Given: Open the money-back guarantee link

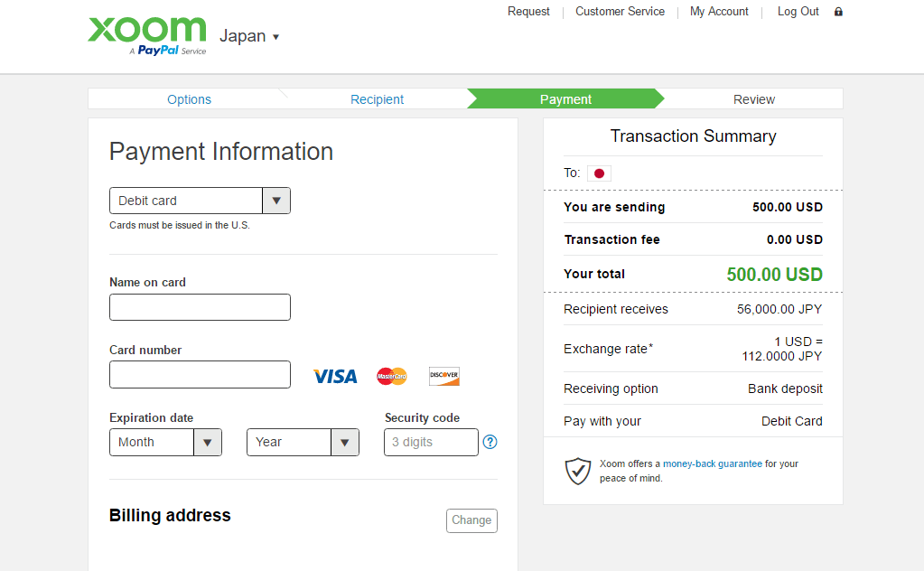Looking at the screenshot, I should coord(713,463).
